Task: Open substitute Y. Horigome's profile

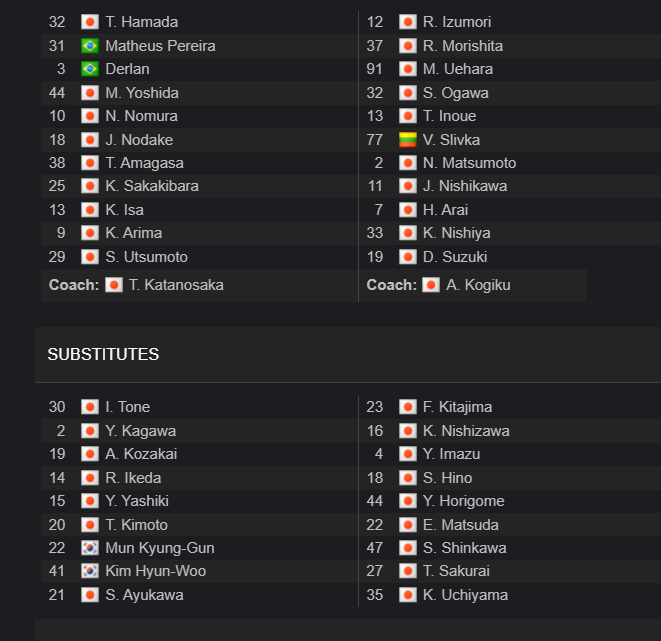Action: click(x=464, y=501)
